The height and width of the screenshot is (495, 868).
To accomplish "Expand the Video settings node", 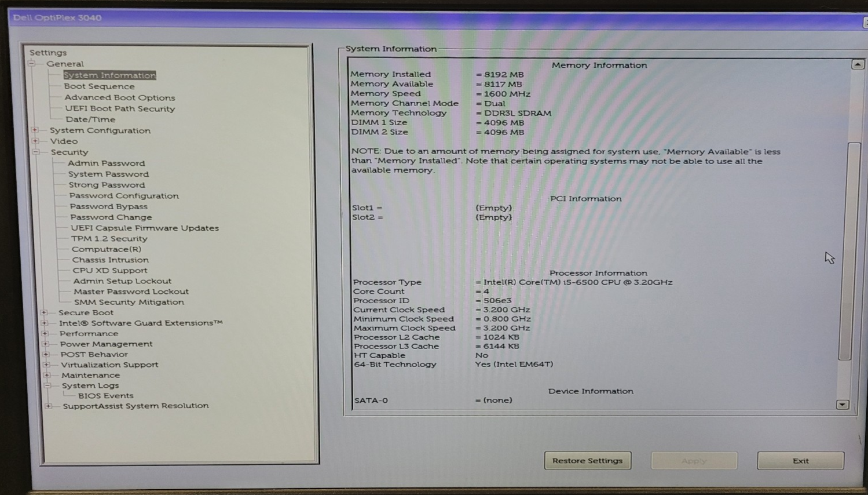I will pyautogui.click(x=35, y=141).
